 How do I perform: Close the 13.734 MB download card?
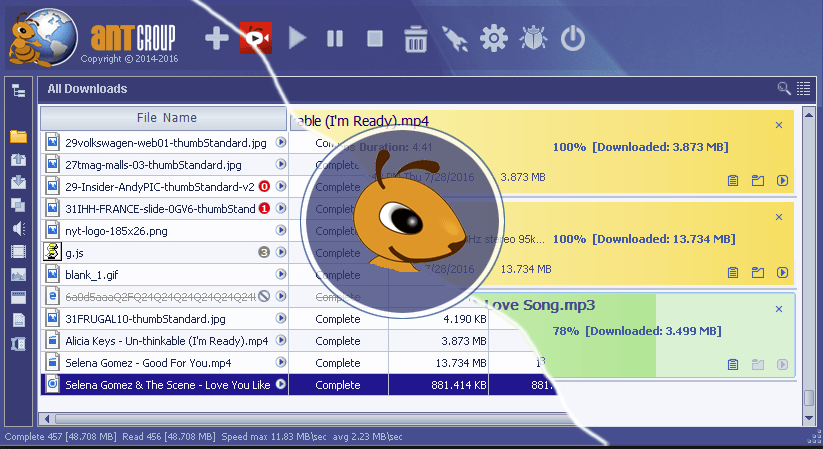coord(779,217)
